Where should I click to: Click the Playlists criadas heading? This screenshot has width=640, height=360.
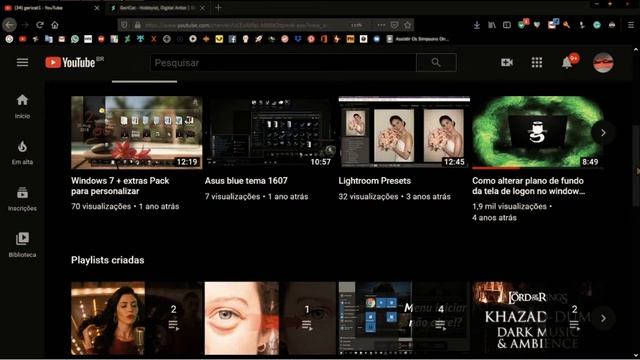(x=107, y=260)
